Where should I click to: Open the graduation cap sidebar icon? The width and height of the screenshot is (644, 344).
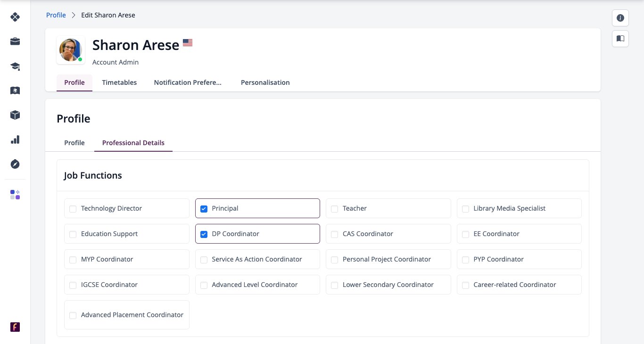click(15, 66)
